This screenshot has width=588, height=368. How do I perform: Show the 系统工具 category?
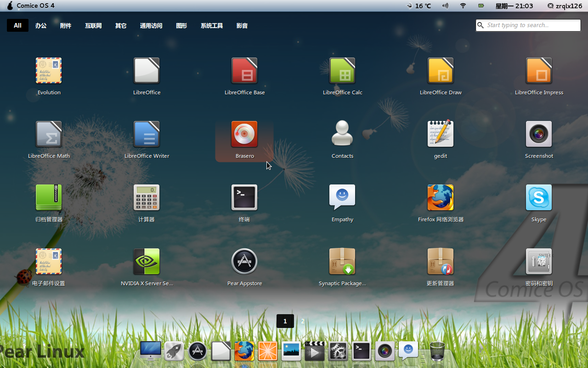pos(212,26)
